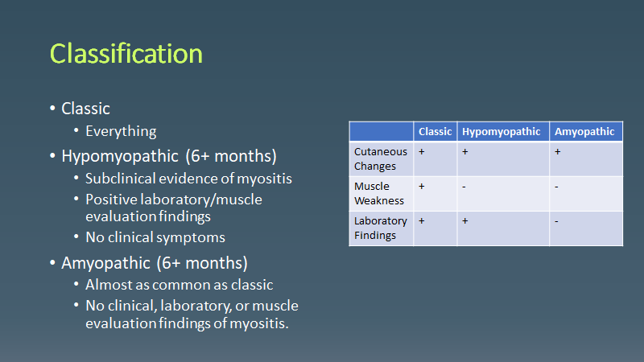Click Subclinical evidence of myositis text

coord(187,179)
